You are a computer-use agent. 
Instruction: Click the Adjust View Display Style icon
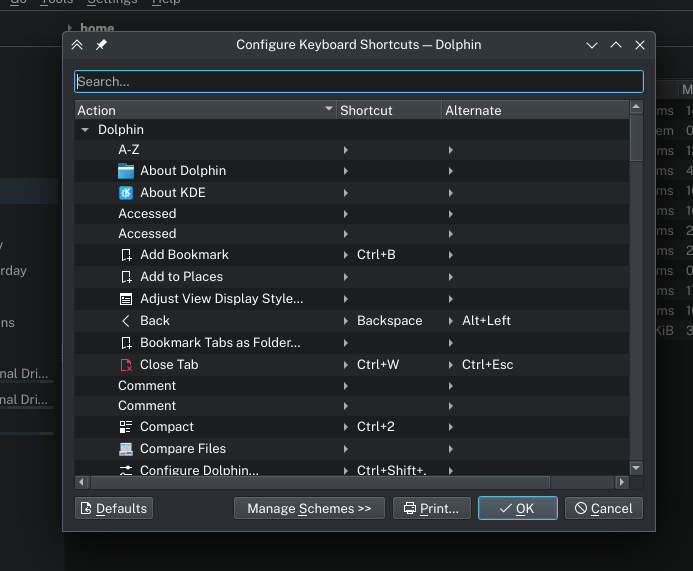pos(126,299)
